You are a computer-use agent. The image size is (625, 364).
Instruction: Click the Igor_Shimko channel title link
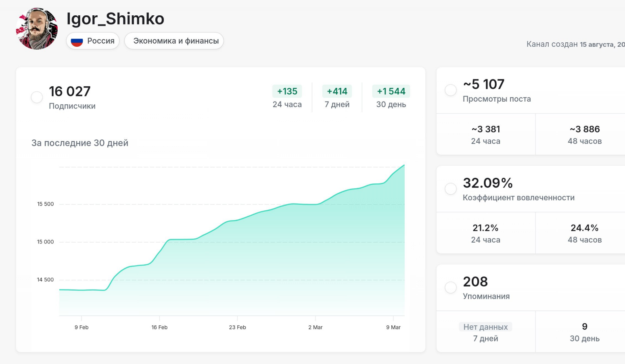(x=115, y=19)
